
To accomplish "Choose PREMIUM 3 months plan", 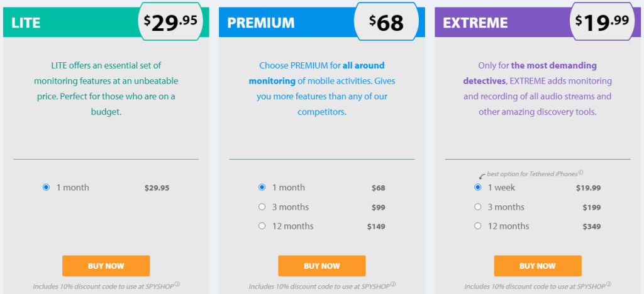I will 262,207.
